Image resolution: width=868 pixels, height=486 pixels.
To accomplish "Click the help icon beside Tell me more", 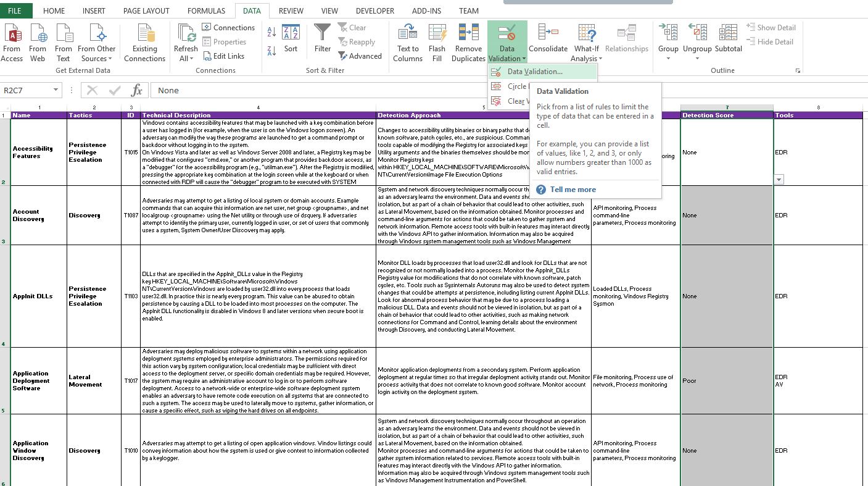I will click(541, 190).
